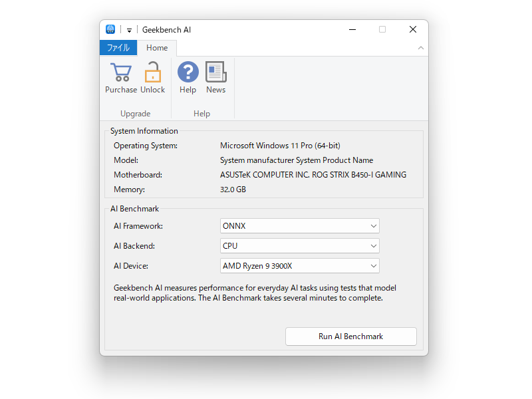Click the Unlock padlock icon
This screenshot has width=532, height=399.
coord(153,71)
